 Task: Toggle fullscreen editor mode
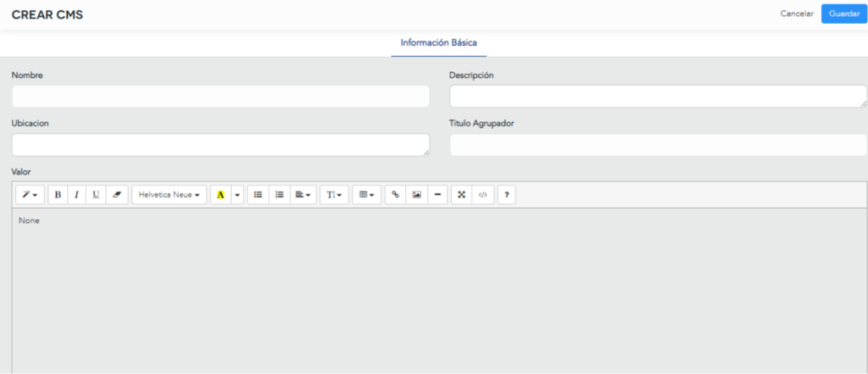(x=462, y=195)
